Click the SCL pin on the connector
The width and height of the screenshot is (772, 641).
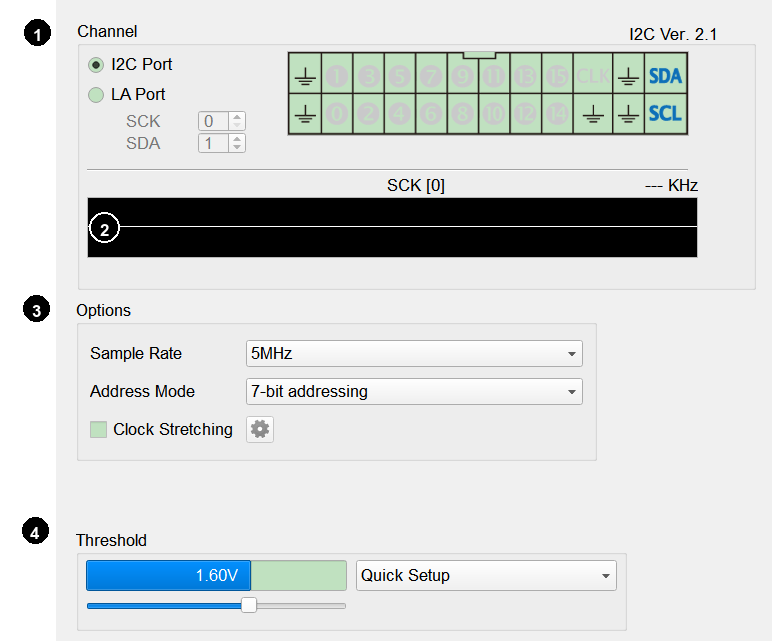coord(666,114)
